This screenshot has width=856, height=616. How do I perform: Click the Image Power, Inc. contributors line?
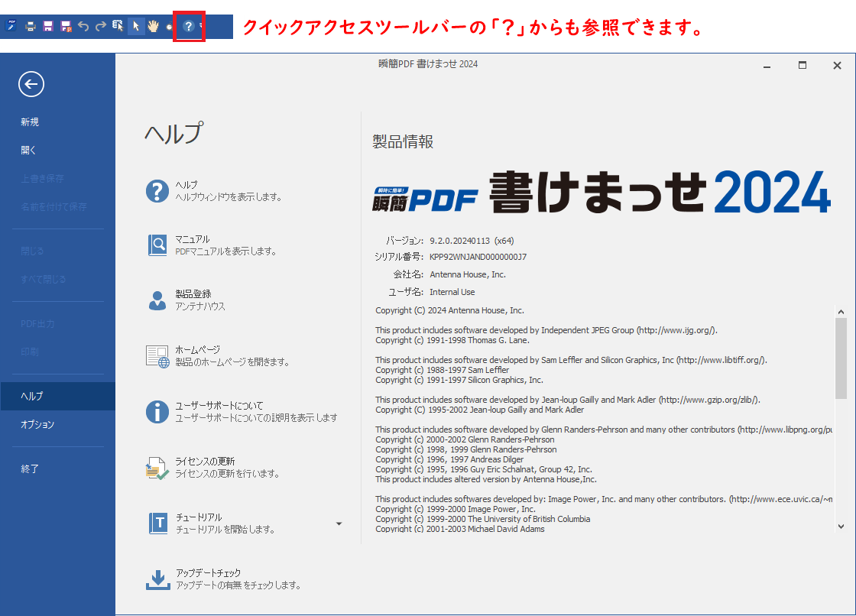pyautogui.click(x=604, y=499)
